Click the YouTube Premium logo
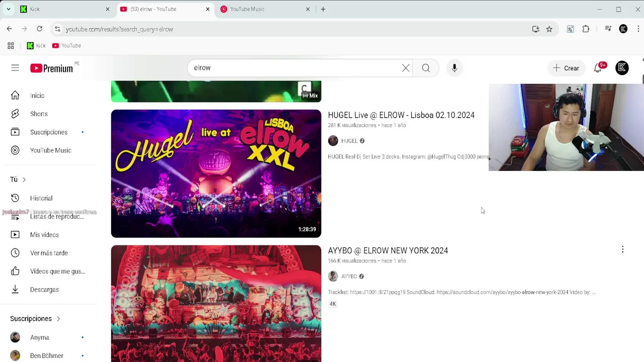This screenshot has width=644, height=362. tap(51, 68)
